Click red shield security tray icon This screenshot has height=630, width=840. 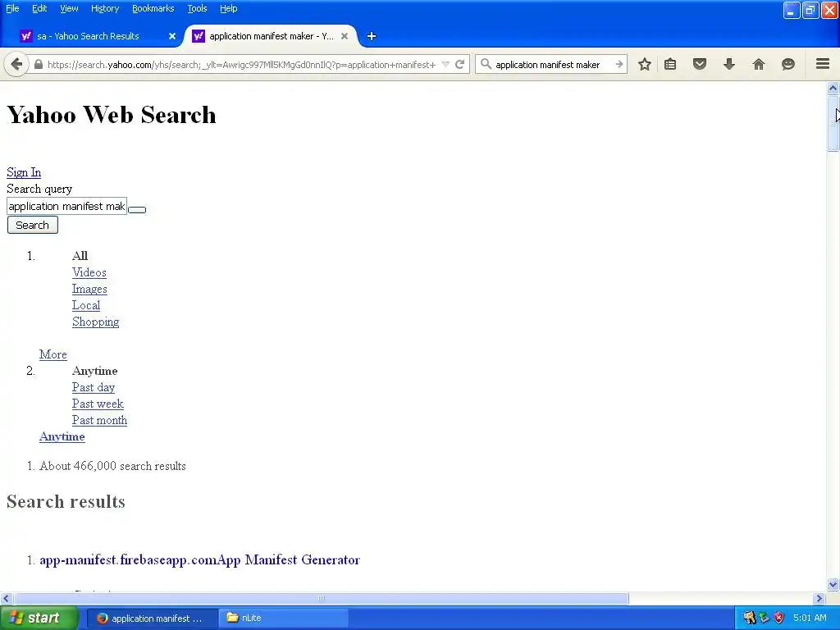click(779, 619)
